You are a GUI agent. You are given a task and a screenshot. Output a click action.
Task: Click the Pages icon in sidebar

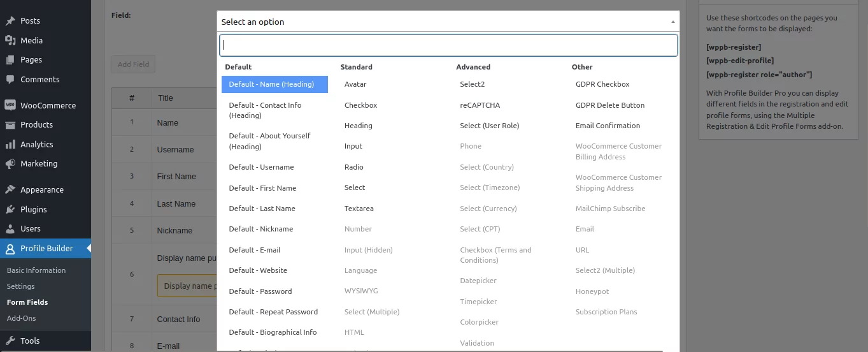(x=10, y=59)
